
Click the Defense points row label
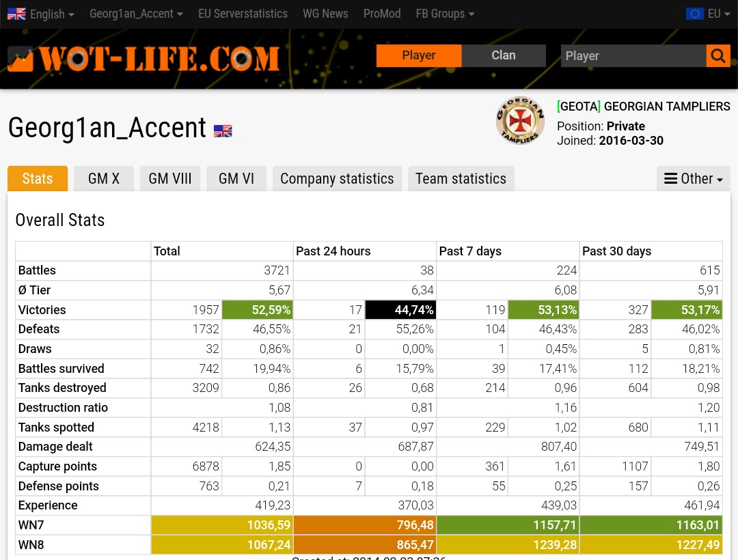[58, 486]
